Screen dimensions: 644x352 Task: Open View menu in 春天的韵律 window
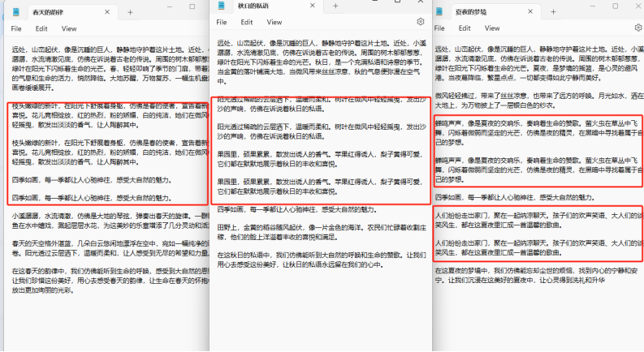tap(69, 28)
